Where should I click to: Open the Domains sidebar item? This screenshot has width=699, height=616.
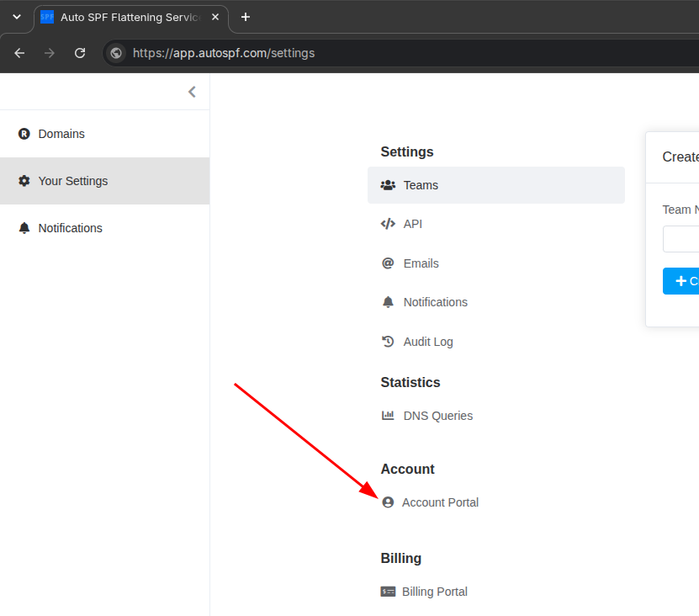tap(105, 134)
